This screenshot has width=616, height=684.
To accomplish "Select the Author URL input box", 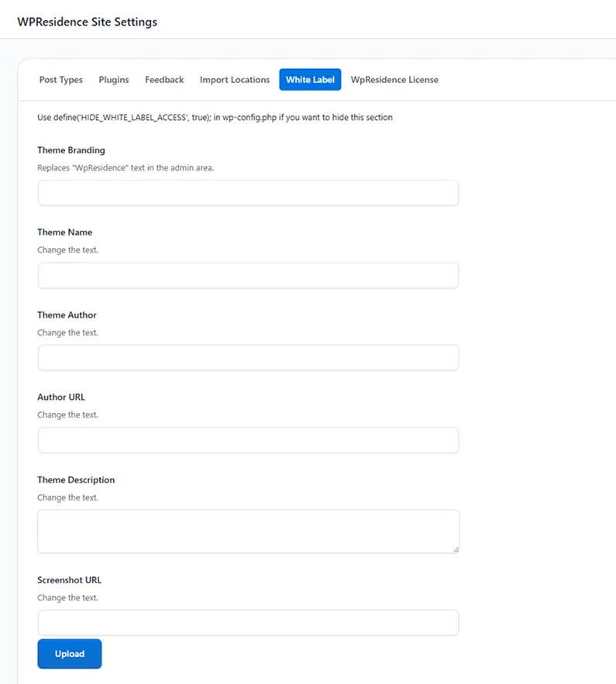I will [248, 440].
